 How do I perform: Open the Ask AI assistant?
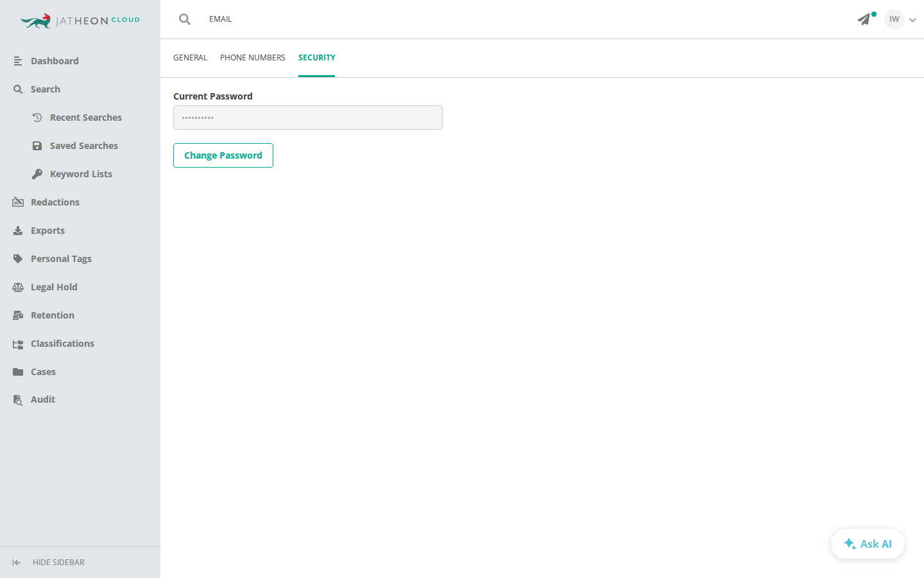[868, 544]
